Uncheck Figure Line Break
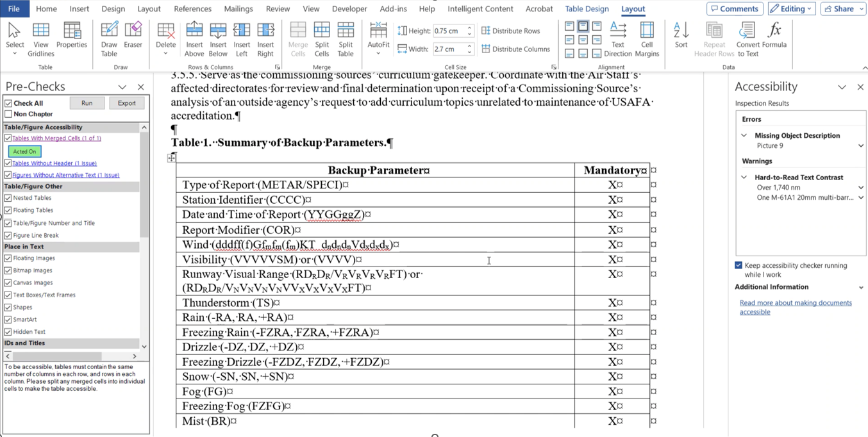The image size is (868, 437). tap(8, 235)
